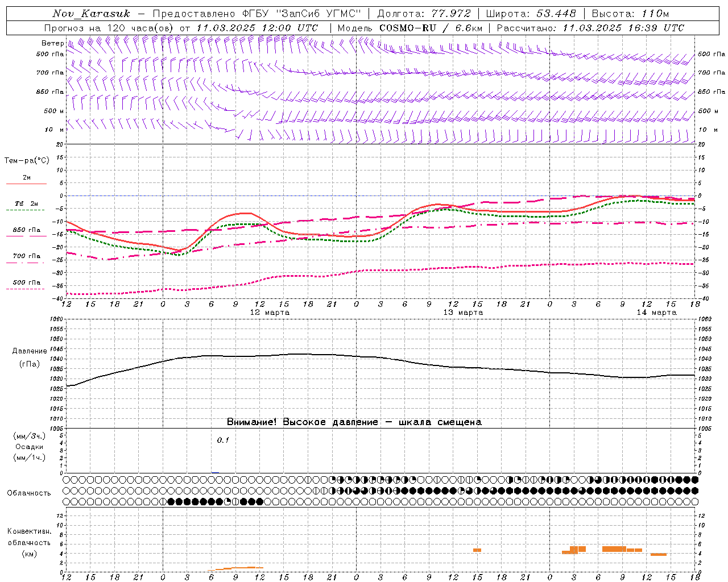728x582 pixels.
Task: Click the precipitation value 0.1
Action: click(x=223, y=440)
